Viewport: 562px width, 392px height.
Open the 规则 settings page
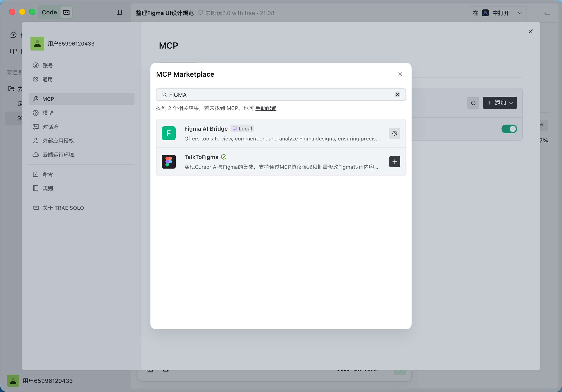pyautogui.click(x=48, y=188)
